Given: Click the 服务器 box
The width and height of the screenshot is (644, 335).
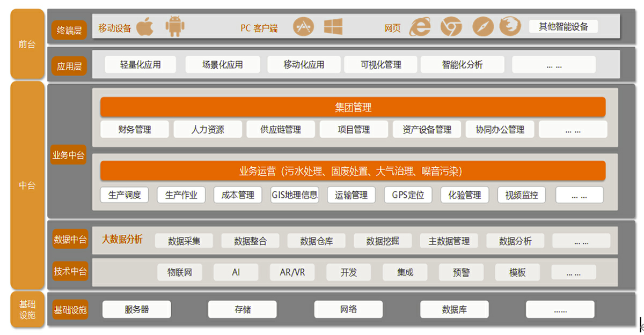Looking at the screenshot, I should 137,309.
